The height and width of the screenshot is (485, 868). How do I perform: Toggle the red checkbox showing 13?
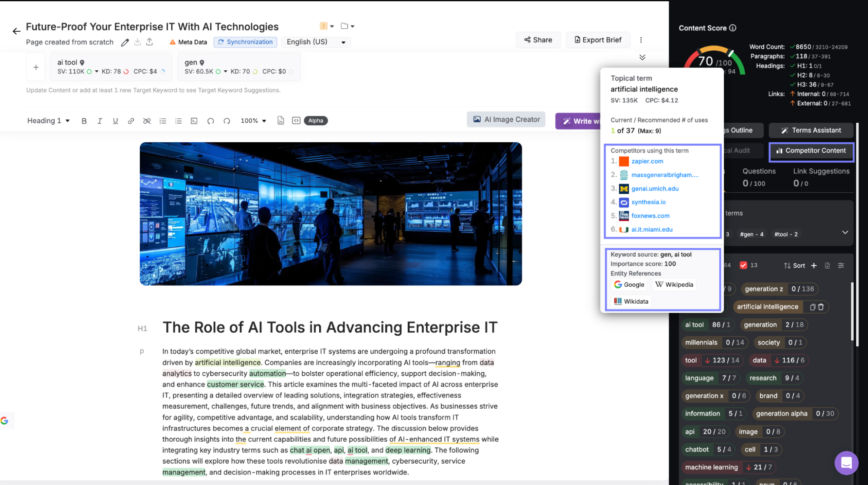(x=743, y=265)
